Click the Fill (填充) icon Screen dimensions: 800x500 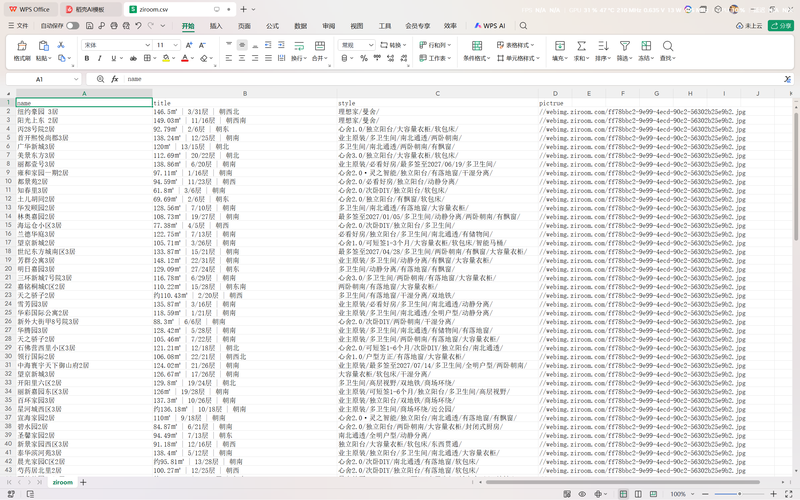point(560,46)
